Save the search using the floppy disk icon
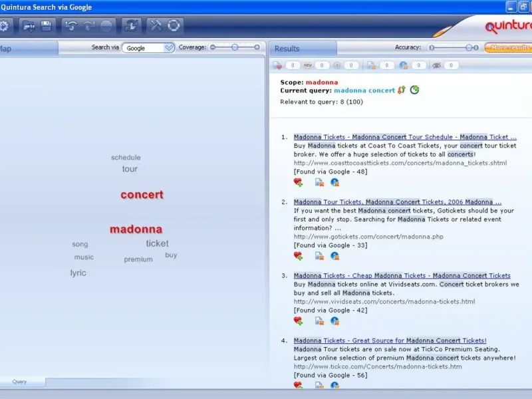 click(x=46, y=26)
